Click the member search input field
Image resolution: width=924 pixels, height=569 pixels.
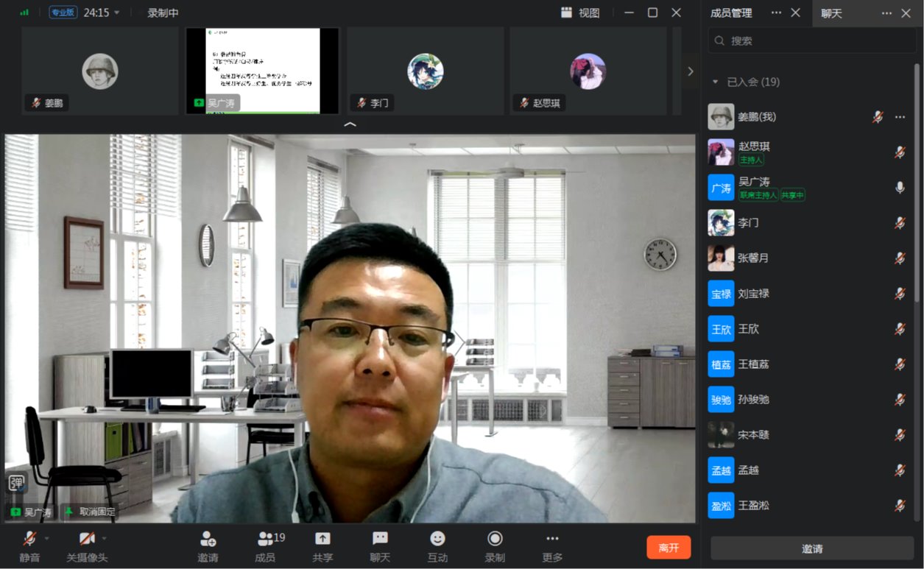pyautogui.click(x=817, y=41)
